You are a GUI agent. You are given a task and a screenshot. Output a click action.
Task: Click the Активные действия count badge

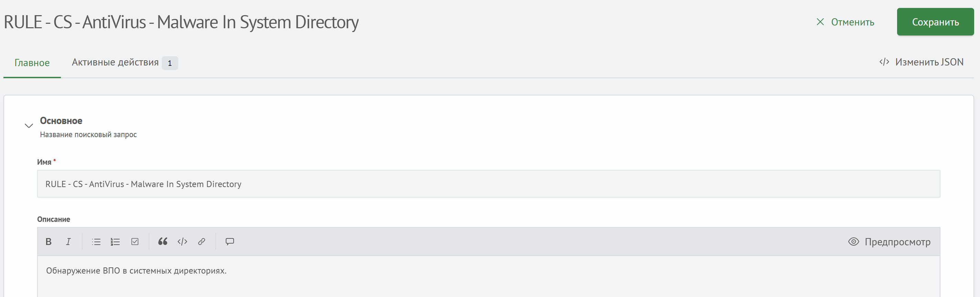tap(170, 63)
